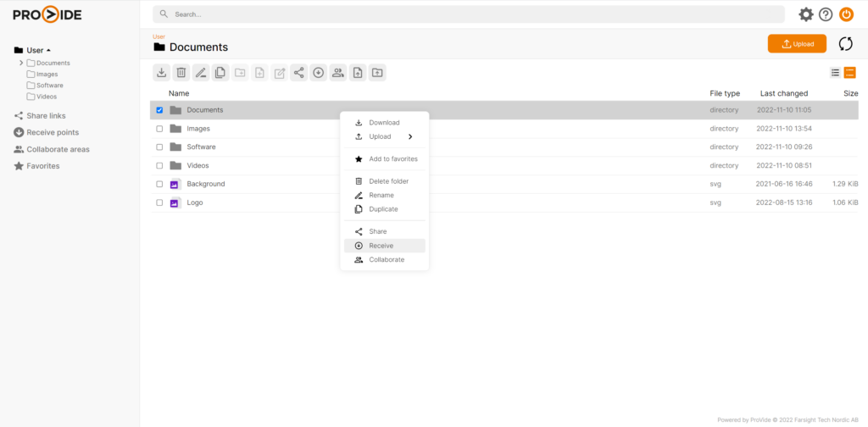The width and height of the screenshot is (868, 427).
Task: Sort by the Last changed column header
Action: pyautogui.click(x=784, y=93)
